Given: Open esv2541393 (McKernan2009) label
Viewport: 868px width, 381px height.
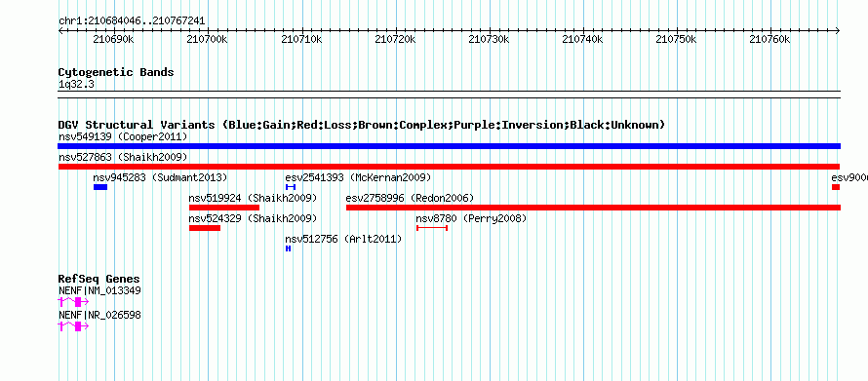Looking at the screenshot, I should [x=358, y=177].
